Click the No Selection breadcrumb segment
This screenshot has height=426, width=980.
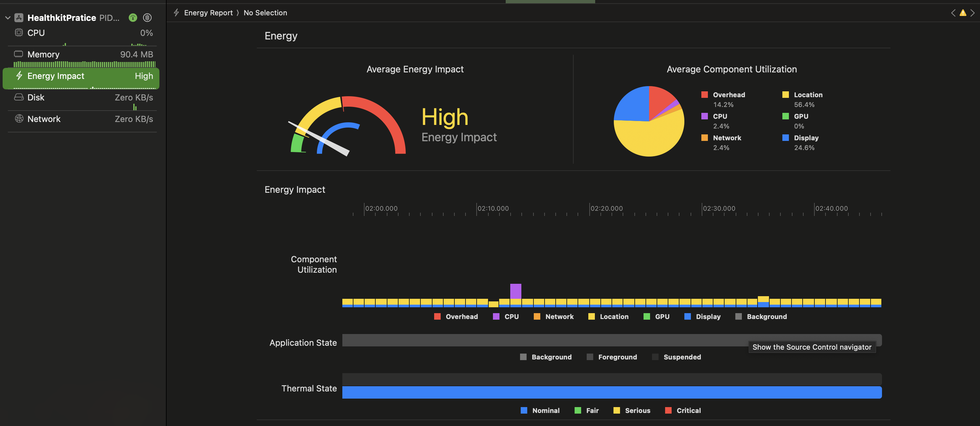tap(265, 13)
